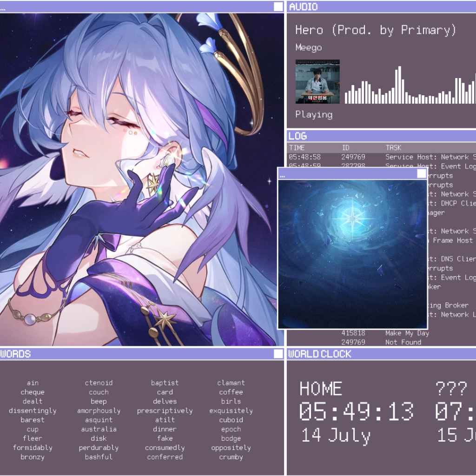Click the word oppositely
476x476 pixels.
[x=231, y=448]
